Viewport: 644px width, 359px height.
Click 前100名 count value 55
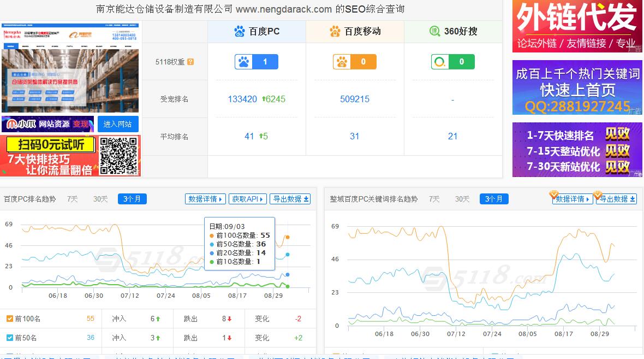coord(91,319)
